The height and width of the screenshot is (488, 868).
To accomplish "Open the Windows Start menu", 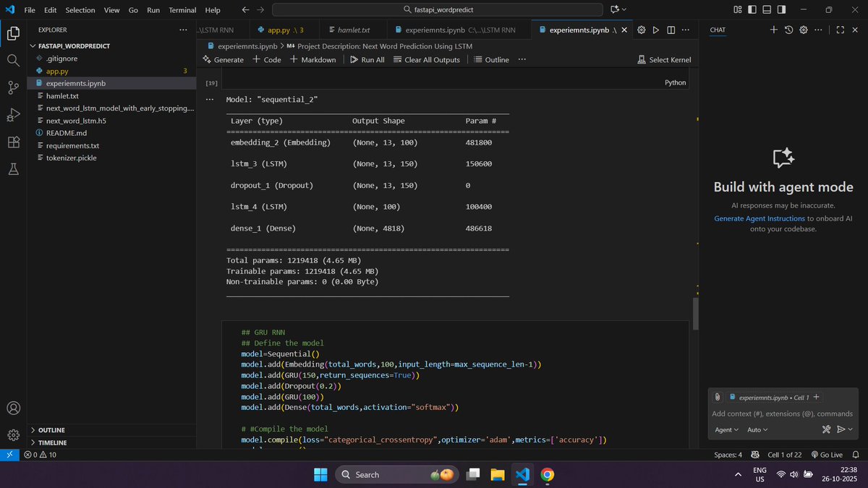I will [x=320, y=474].
